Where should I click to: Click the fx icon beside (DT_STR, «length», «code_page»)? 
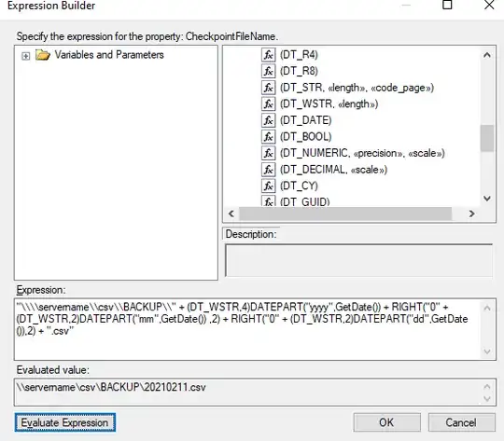[x=268, y=88]
